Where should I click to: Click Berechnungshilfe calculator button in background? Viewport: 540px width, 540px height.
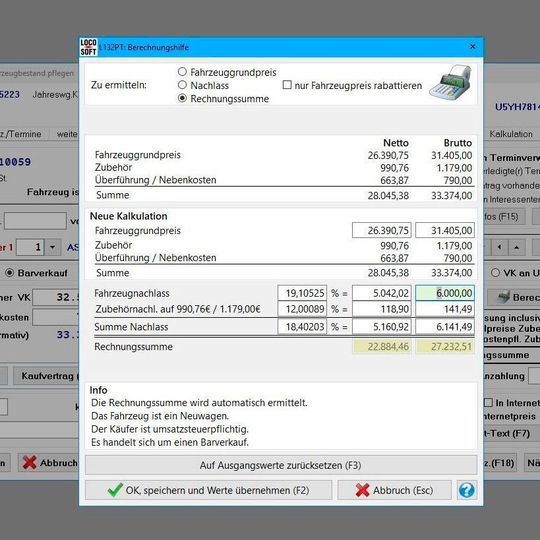[513, 297]
